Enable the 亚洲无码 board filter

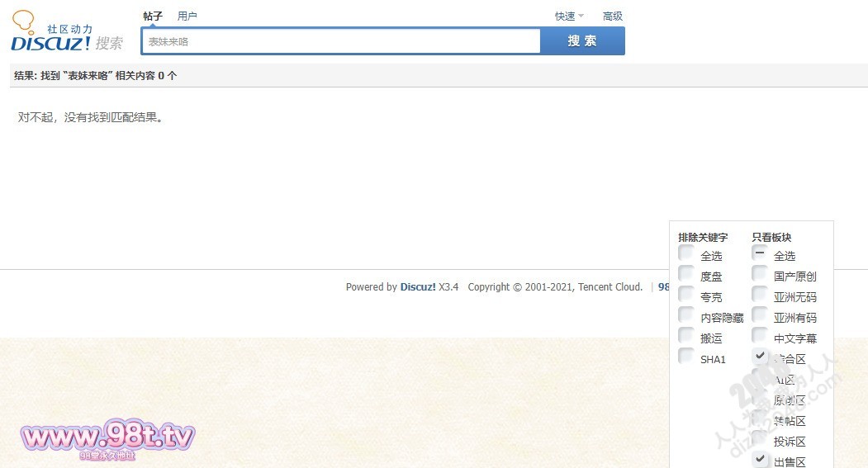click(760, 294)
